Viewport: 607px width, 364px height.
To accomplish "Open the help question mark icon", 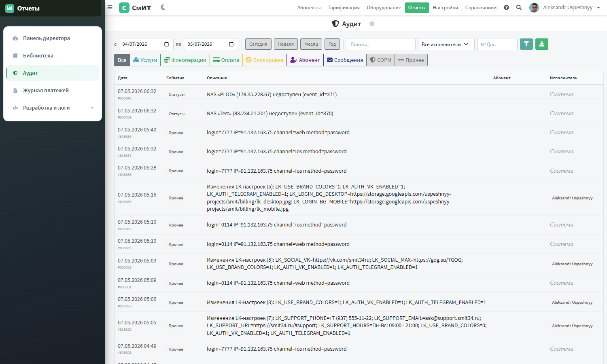I will click(506, 7).
